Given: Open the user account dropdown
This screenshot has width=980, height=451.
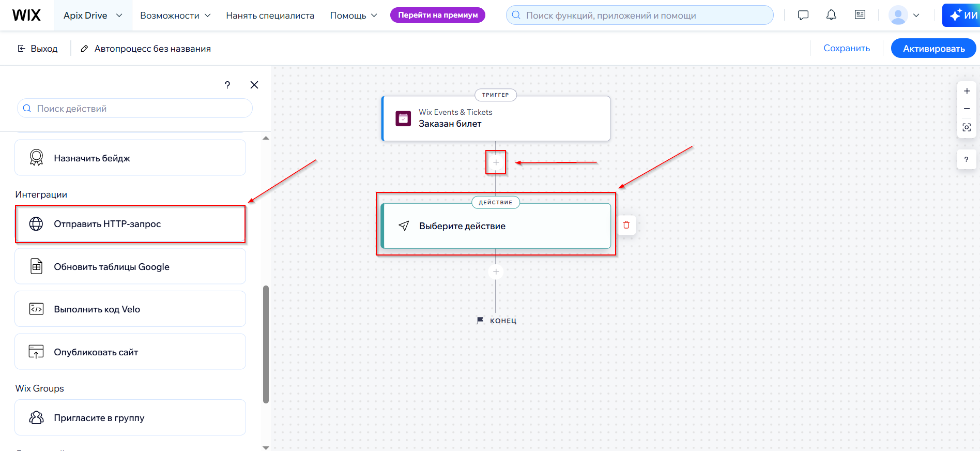Looking at the screenshot, I should click(x=904, y=15).
